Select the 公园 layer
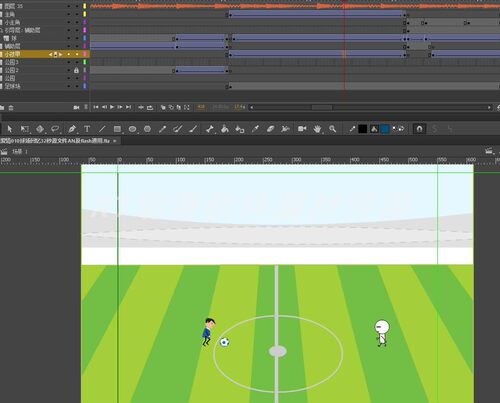This screenshot has width=500, height=403. click(10, 78)
